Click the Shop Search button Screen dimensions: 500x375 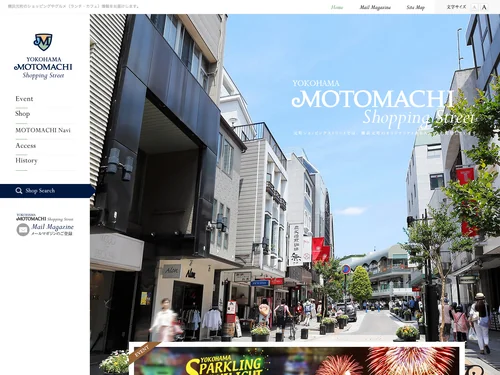tap(47, 191)
